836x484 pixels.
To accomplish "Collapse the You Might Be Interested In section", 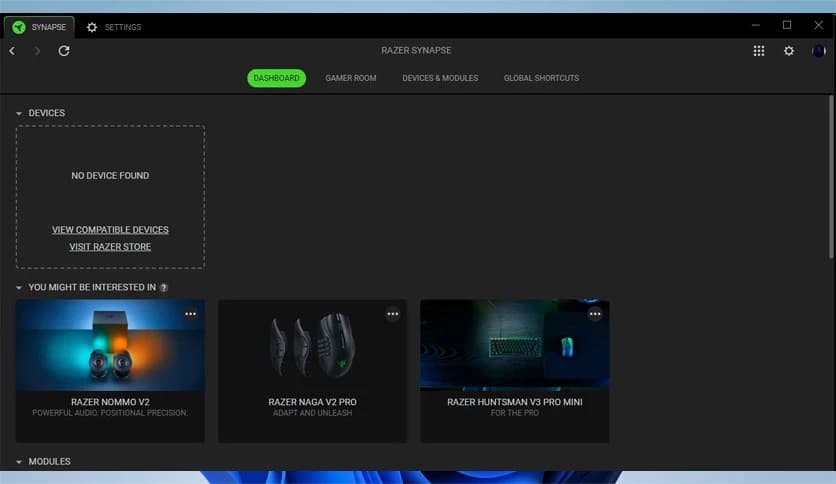I will [x=19, y=287].
